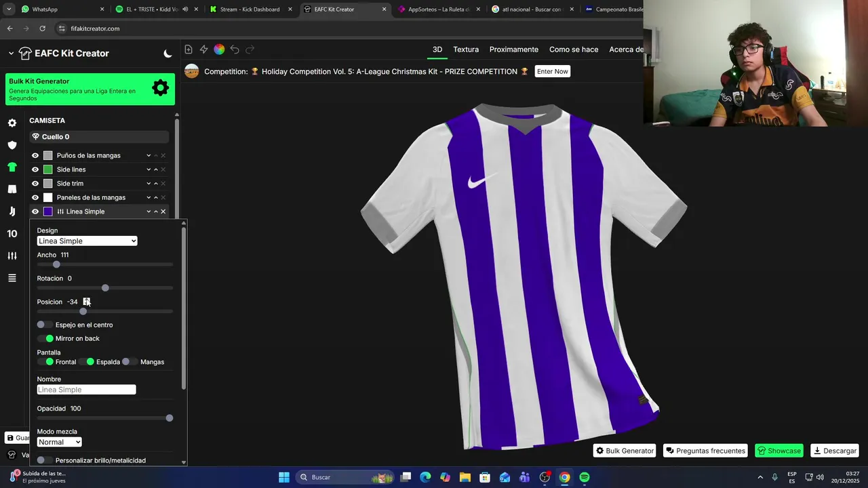Viewport: 868px width, 488px height.
Task: Open Preguntas frecuentes
Action: pos(706,451)
